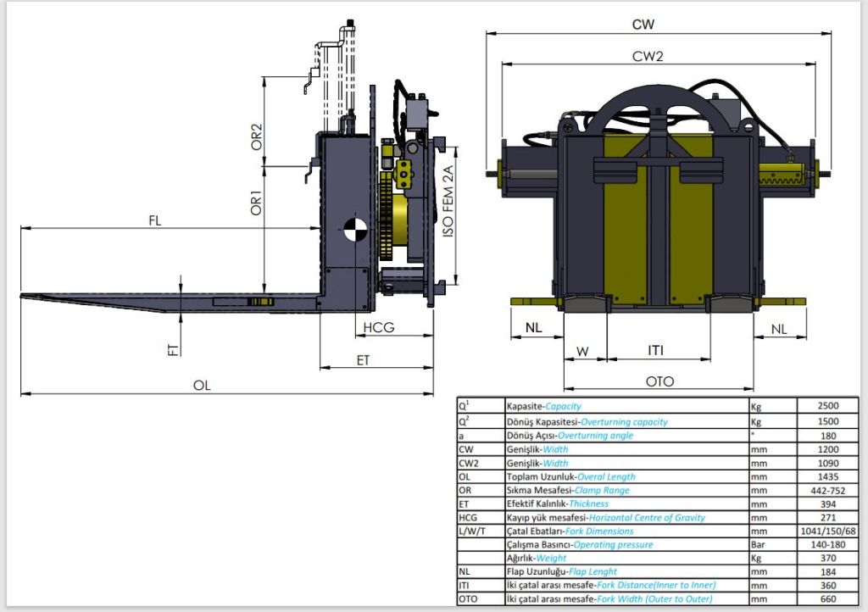Click the OR2 vertical dimension label
This screenshot has width=868, height=612.
(x=256, y=137)
